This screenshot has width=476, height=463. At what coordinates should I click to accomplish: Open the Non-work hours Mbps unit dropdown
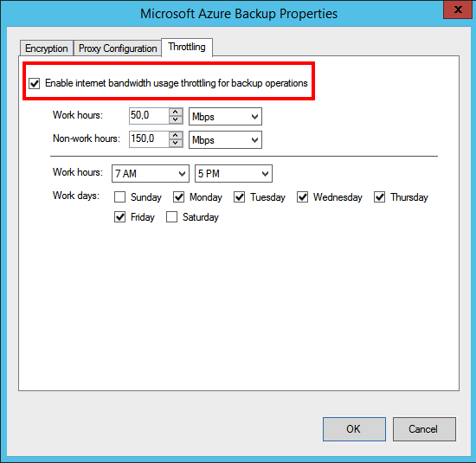pyautogui.click(x=225, y=139)
